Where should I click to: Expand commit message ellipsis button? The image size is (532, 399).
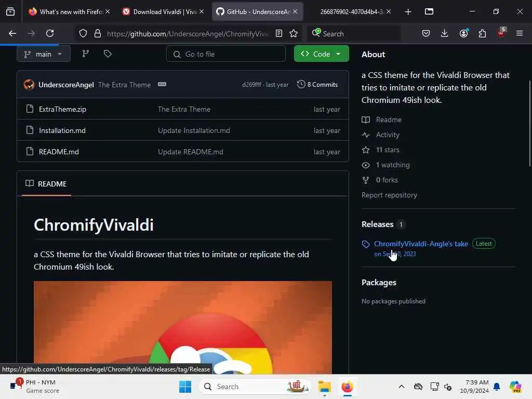(162, 84)
